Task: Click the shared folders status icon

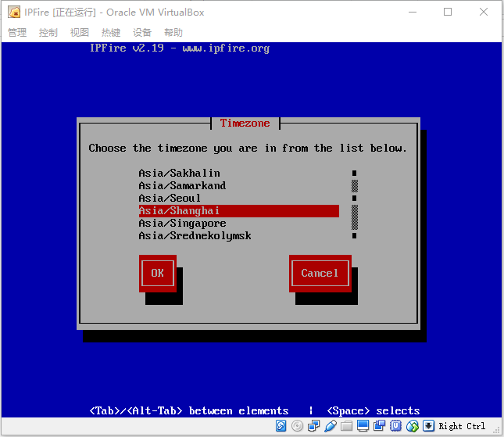Action: pyautogui.click(x=346, y=426)
